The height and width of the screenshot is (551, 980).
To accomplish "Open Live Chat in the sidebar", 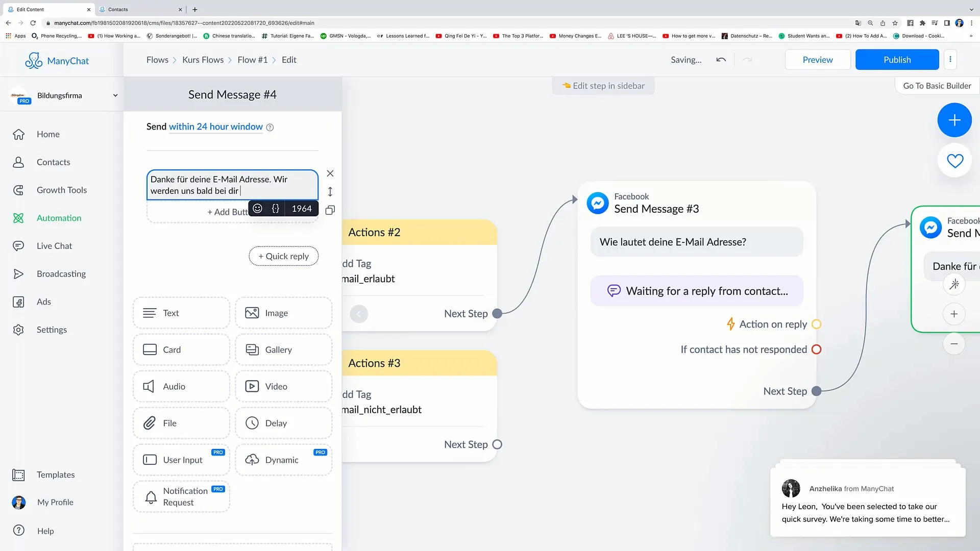I will [54, 246].
